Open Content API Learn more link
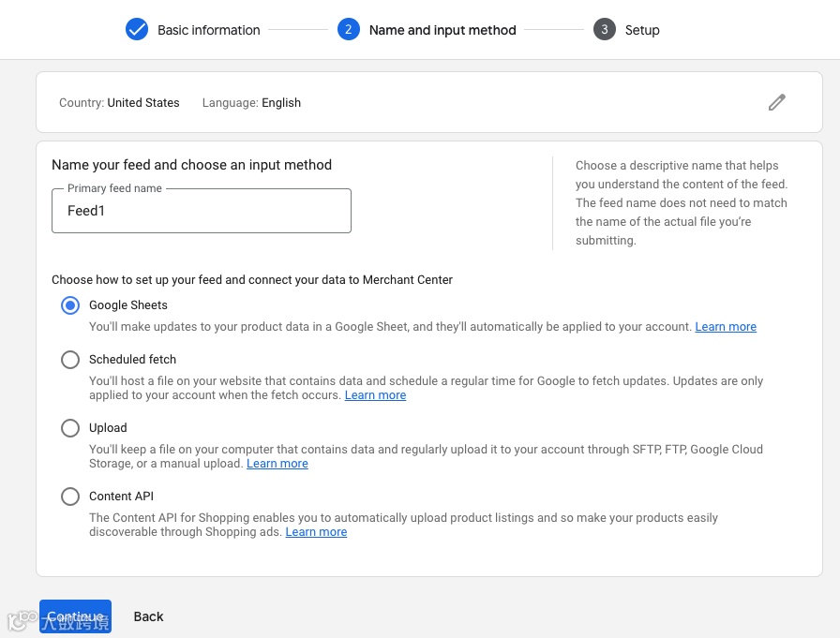The width and height of the screenshot is (840, 638). pos(316,532)
